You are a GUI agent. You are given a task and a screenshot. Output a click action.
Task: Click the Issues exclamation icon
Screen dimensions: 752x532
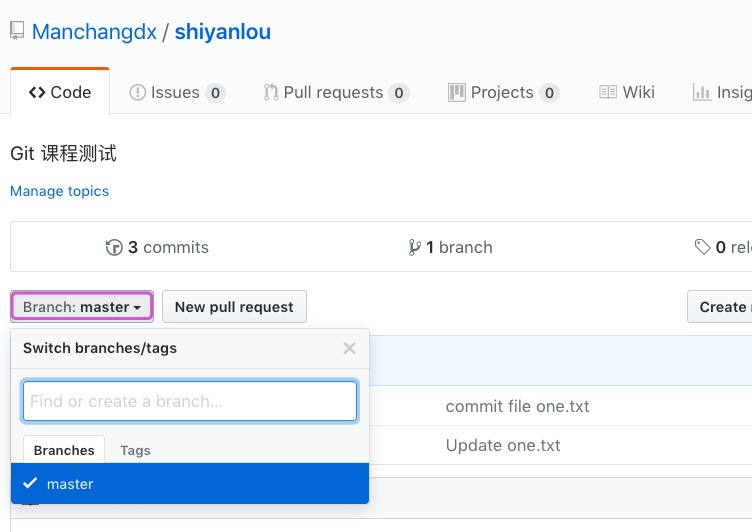point(138,93)
